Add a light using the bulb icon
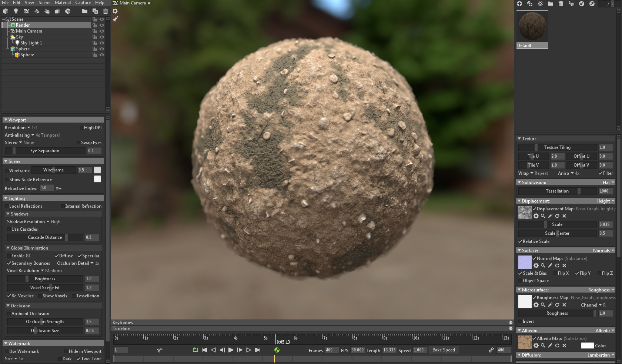 (16, 11)
